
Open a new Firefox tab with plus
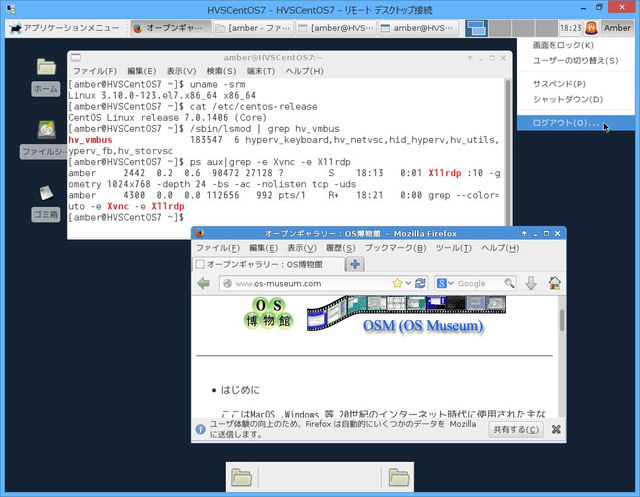click(355, 264)
